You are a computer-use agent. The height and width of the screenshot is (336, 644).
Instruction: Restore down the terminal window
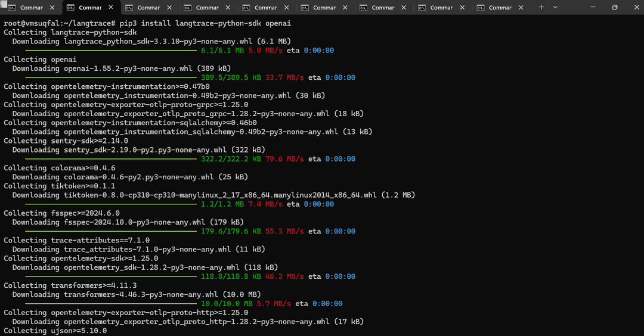614,7
